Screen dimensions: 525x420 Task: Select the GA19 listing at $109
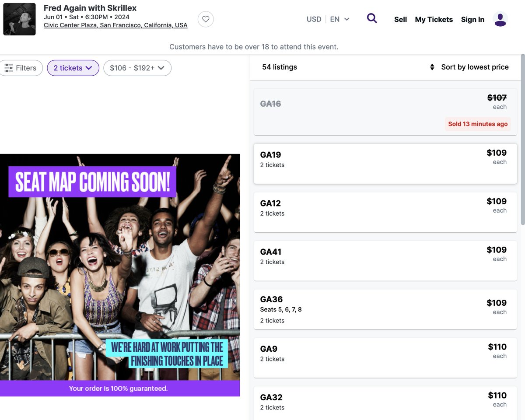385,164
